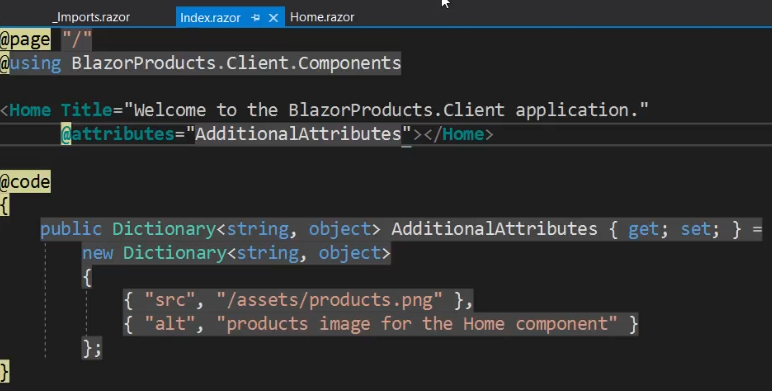This screenshot has height=391, width=772.
Task: Click the @code directive
Action: 25,182
